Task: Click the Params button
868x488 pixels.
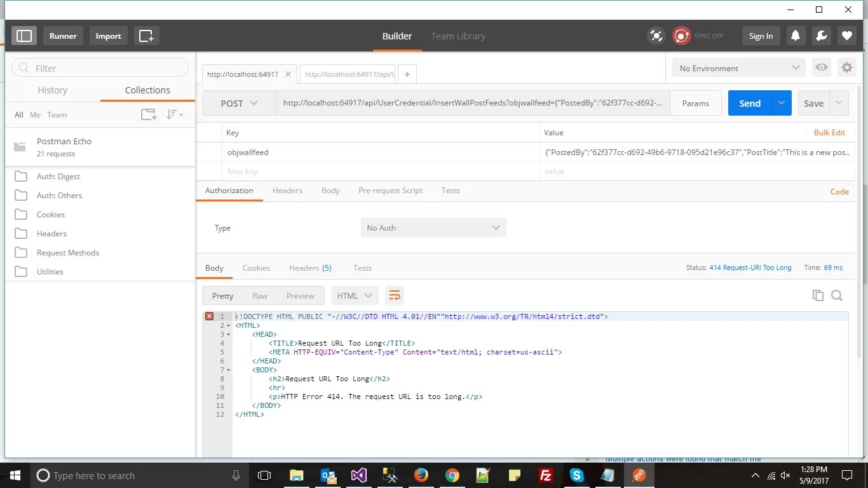Action: 695,103
